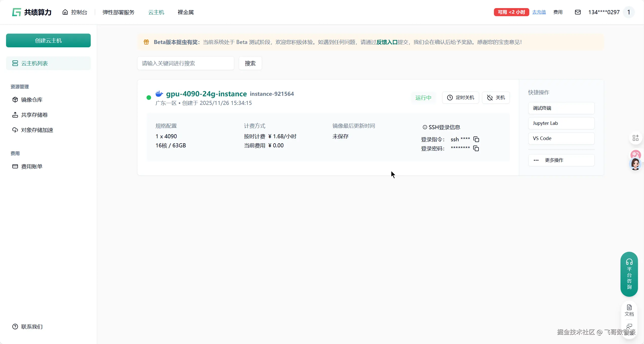Focus the keyword search input field
Viewport: 644px width, 344px height.
pos(185,63)
